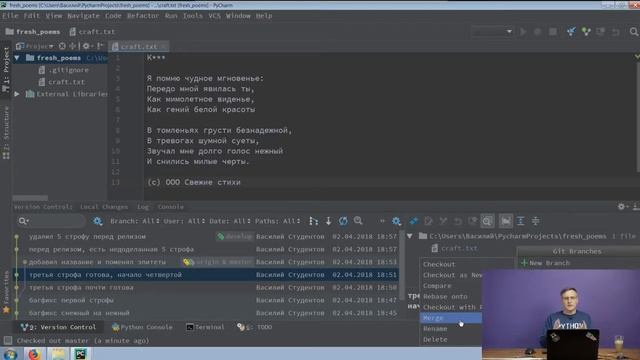
Task: Toggle group by directory icon
Action: tap(505, 221)
